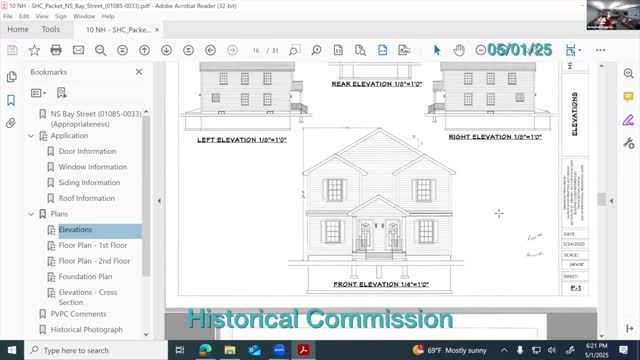Click the Print file icon
This screenshot has height=360, width=640.
[56, 50]
